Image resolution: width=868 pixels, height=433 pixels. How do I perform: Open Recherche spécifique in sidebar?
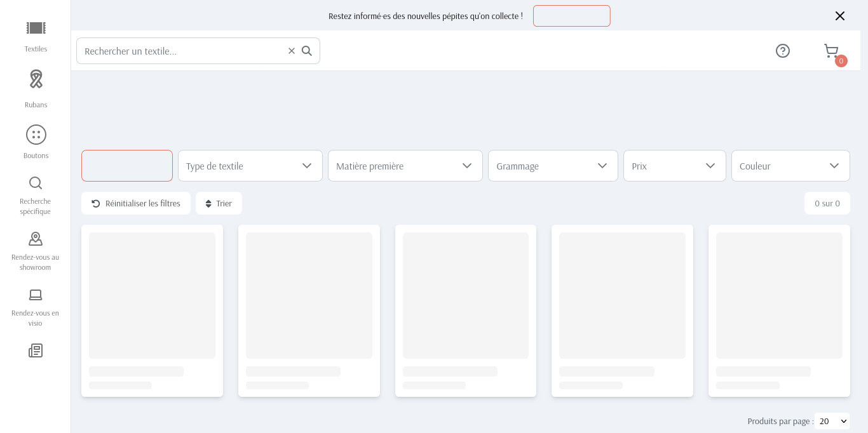(x=36, y=183)
